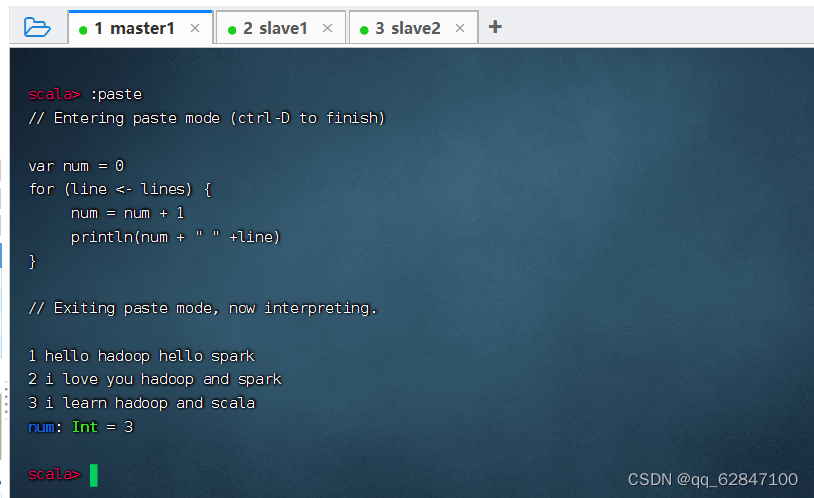
Task: Close the slave2 tab
Action: (x=460, y=28)
